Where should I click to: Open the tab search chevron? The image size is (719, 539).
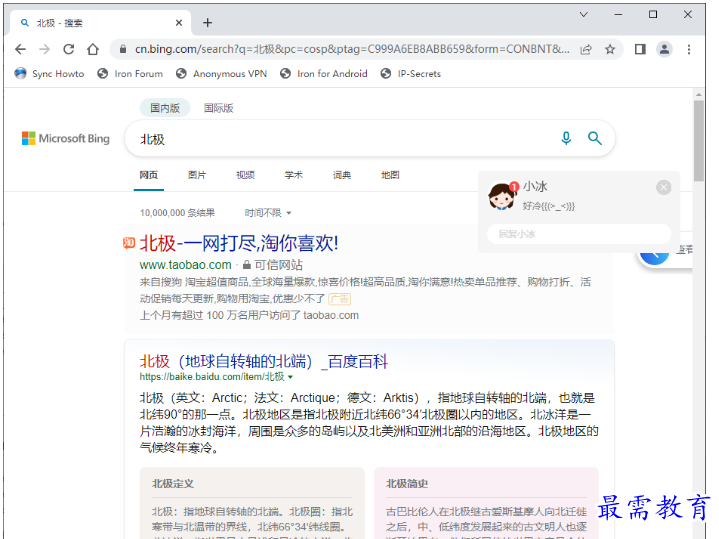tap(584, 15)
